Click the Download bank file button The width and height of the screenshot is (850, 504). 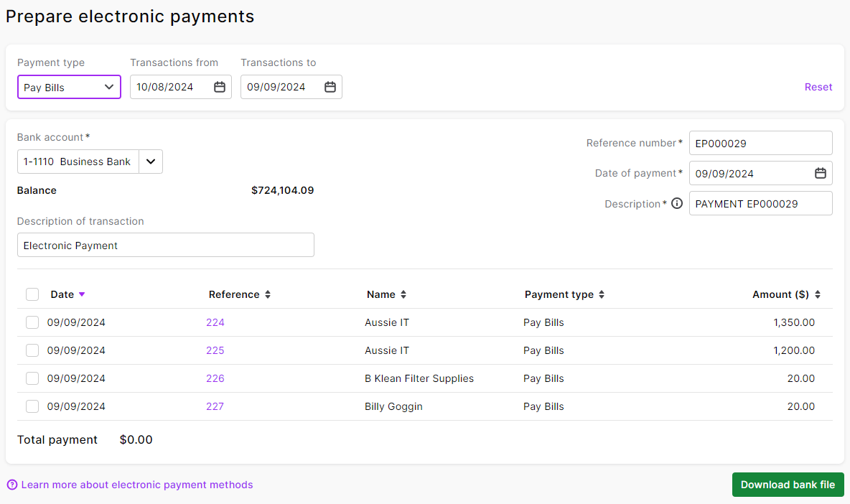[x=788, y=485]
